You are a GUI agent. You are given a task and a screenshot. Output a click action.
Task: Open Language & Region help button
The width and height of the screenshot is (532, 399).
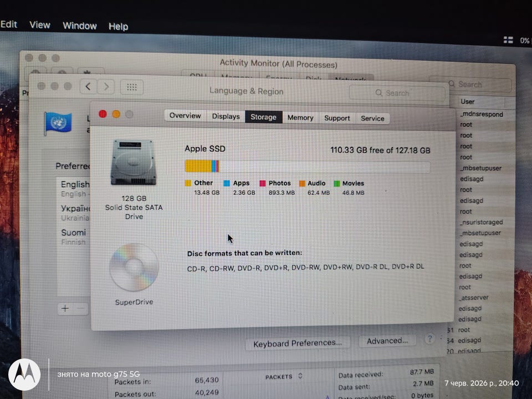click(x=429, y=339)
